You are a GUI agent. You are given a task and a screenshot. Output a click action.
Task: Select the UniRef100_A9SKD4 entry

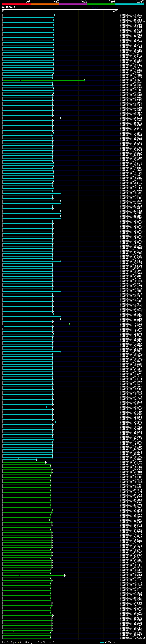[x=131, y=25]
